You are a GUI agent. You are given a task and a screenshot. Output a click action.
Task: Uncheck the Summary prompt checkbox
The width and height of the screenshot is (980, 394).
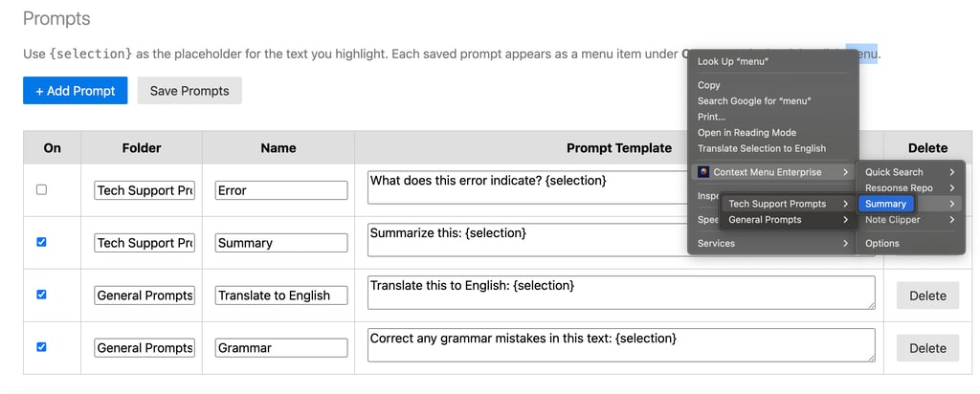pos(41,242)
